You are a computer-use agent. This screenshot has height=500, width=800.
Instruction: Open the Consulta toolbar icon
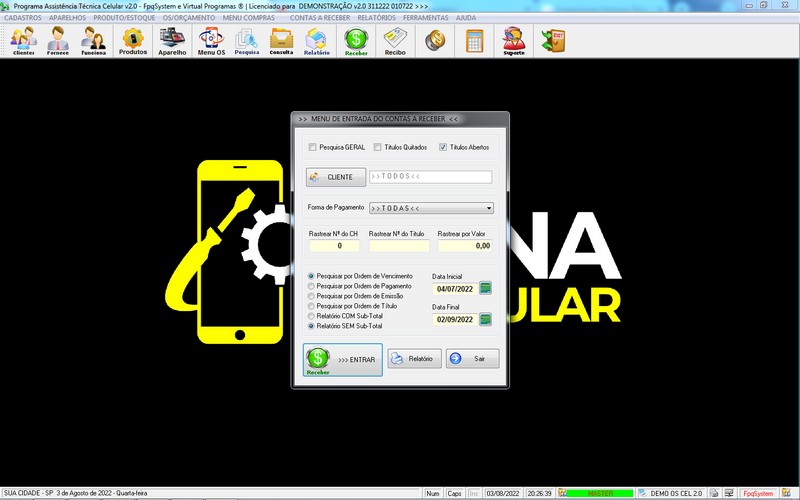pyautogui.click(x=281, y=41)
